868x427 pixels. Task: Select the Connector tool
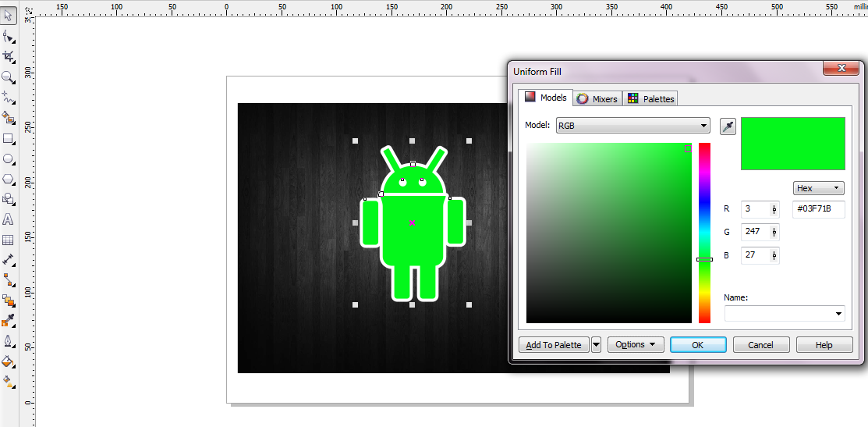click(9, 279)
